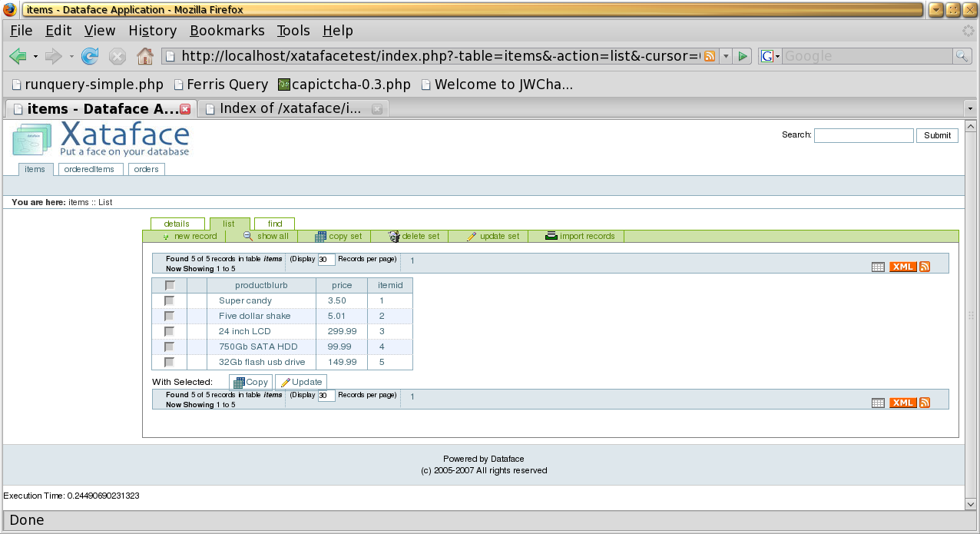Check the 750Gb SATA HDD row checkbox

pos(170,347)
